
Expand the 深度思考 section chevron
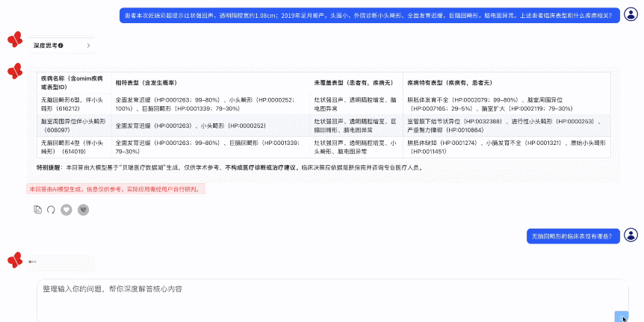(88, 46)
